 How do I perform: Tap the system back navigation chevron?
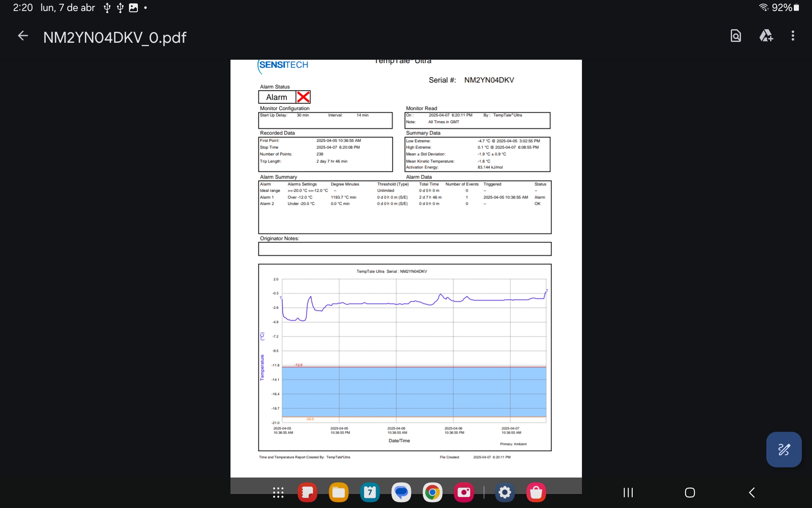[752, 492]
